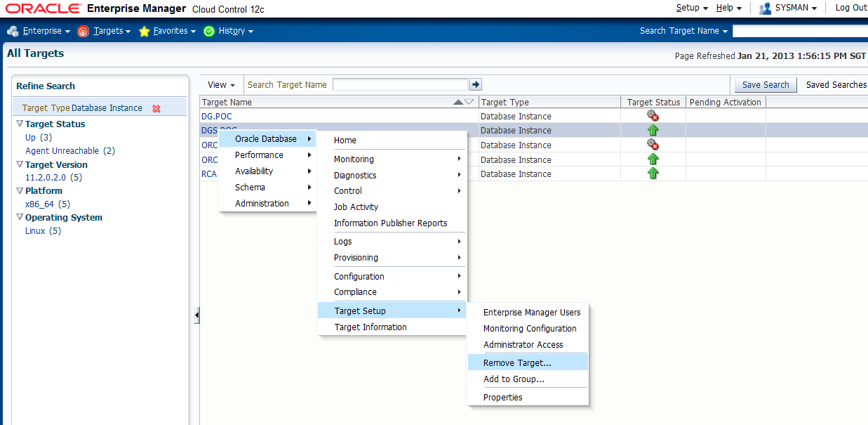Open the Configuration submenu
Screen dimensions: 868x425
point(392,277)
